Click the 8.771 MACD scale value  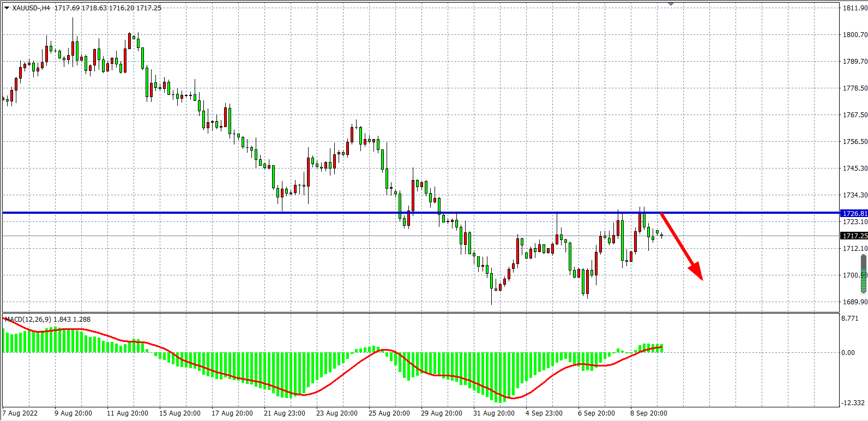(851, 318)
